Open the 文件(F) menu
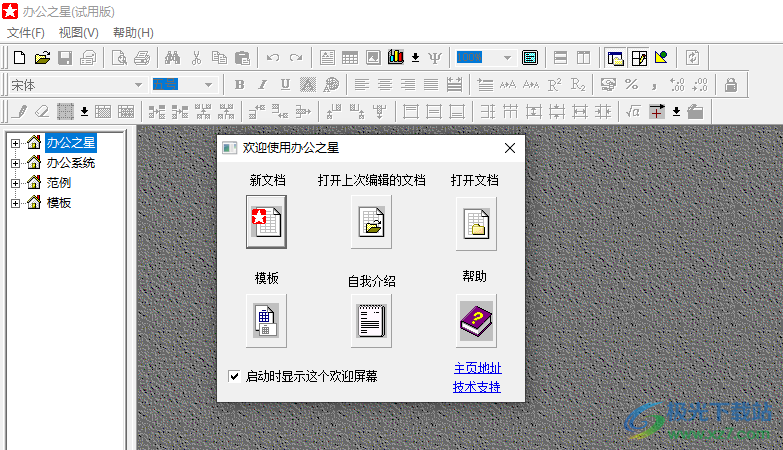This screenshot has width=783, height=450. pyautogui.click(x=25, y=33)
